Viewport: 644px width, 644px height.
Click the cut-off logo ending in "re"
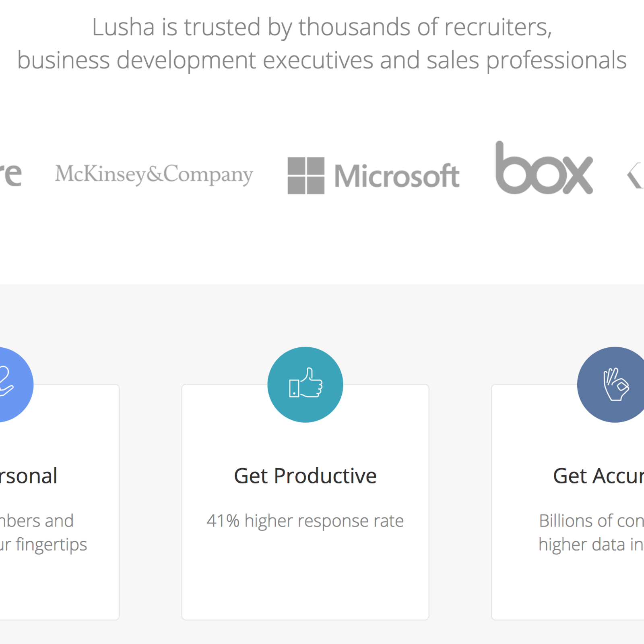pos(11,174)
